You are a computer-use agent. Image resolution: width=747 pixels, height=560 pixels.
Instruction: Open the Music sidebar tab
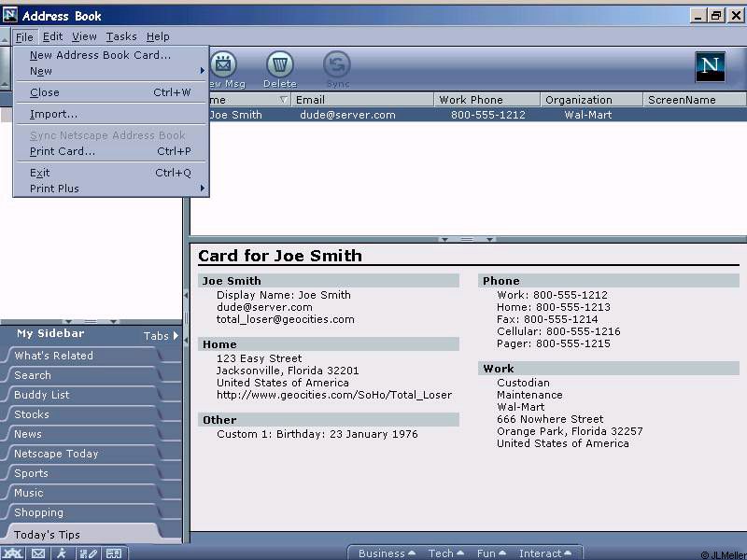coord(83,493)
